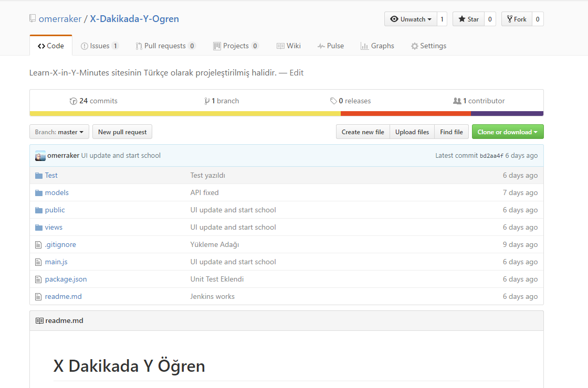
Task: Open the Branch: master dropdown
Action: click(59, 132)
